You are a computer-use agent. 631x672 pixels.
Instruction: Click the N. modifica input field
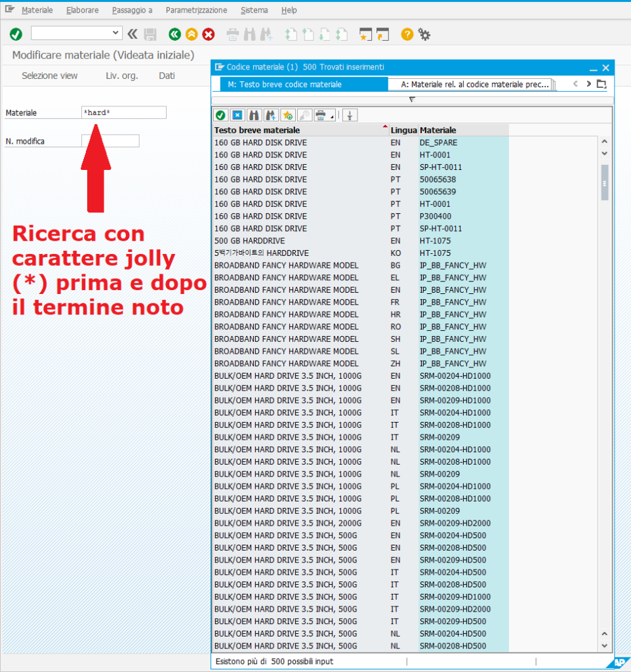(110, 141)
